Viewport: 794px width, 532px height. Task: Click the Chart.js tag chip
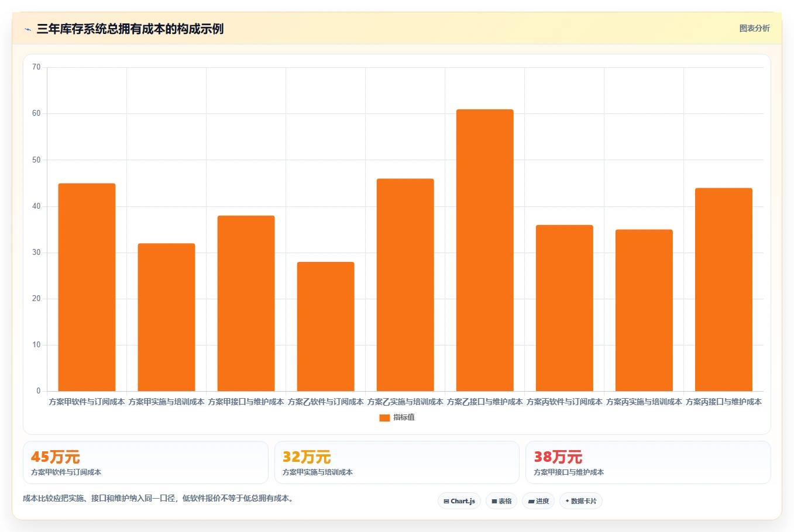coord(459,501)
